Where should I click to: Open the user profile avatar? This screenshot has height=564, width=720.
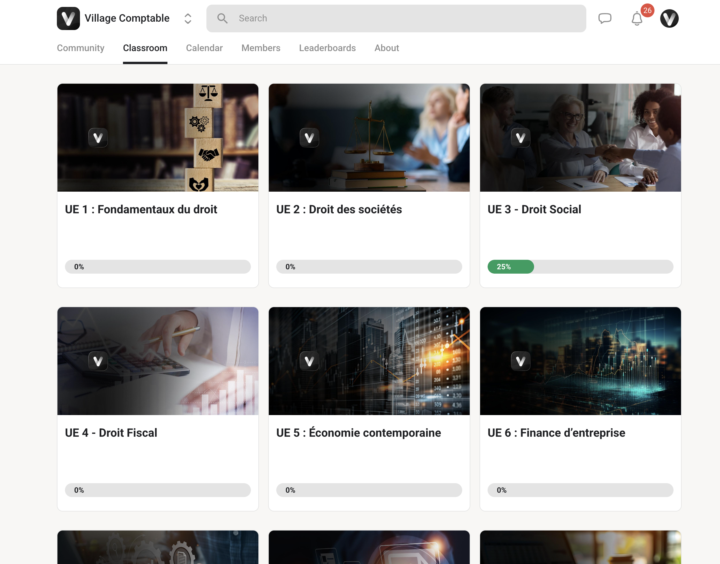pos(669,19)
